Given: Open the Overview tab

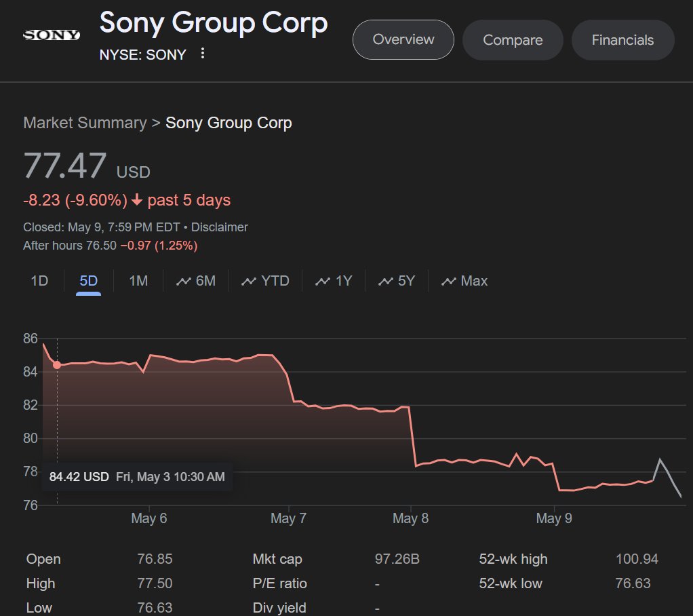Looking at the screenshot, I should coord(403,40).
